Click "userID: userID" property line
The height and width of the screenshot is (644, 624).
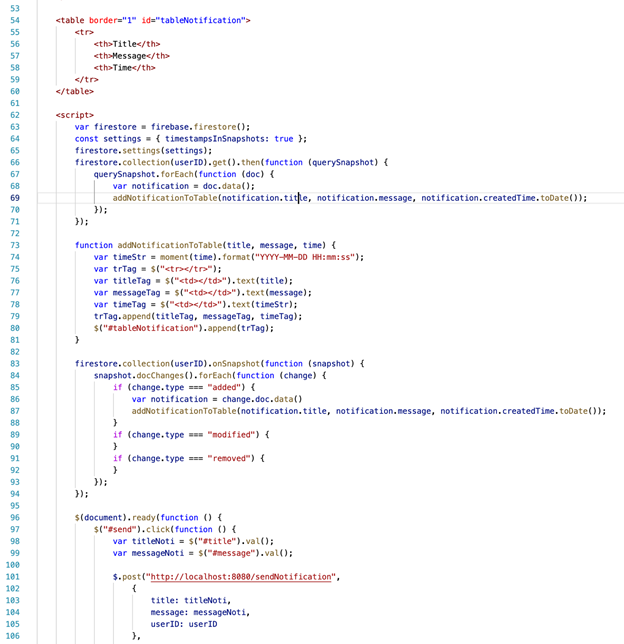click(184, 624)
